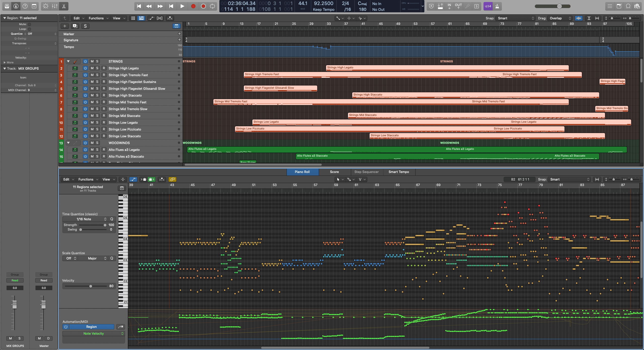The image size is (644, 350).
Task: Click the Q button for Time Quantize
Action: (112, 219)
